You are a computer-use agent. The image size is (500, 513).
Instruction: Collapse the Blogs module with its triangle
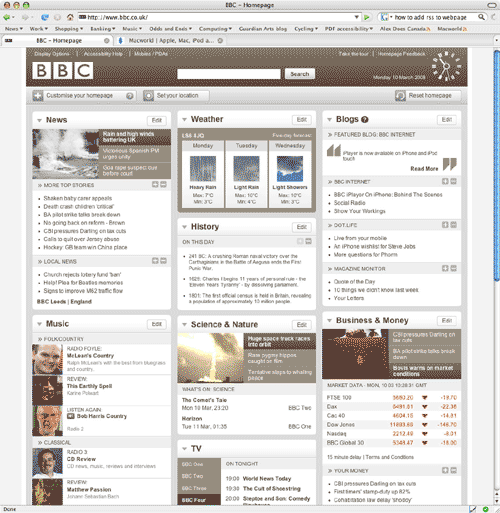click(x=329, y=119)
